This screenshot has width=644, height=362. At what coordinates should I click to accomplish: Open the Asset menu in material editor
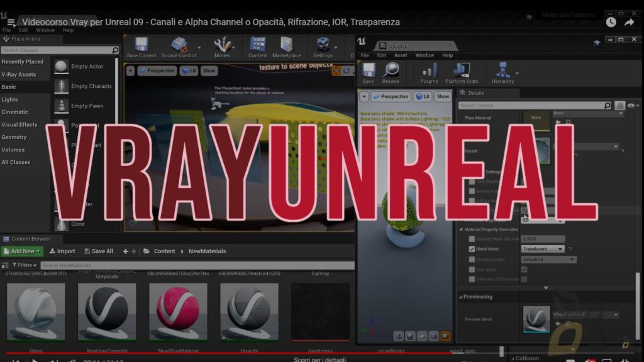401,55
